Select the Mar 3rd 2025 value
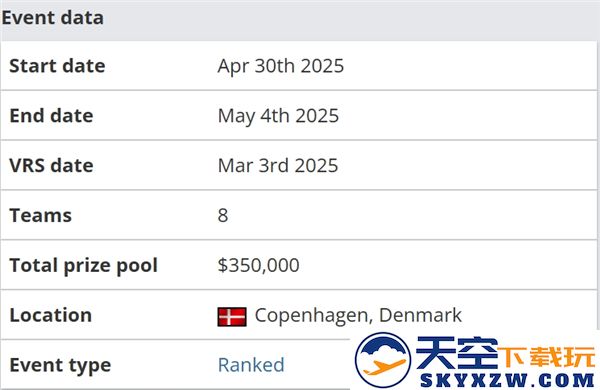Image resolution: width=600 pixels, height=390 pixels. [x=278, y=165]
